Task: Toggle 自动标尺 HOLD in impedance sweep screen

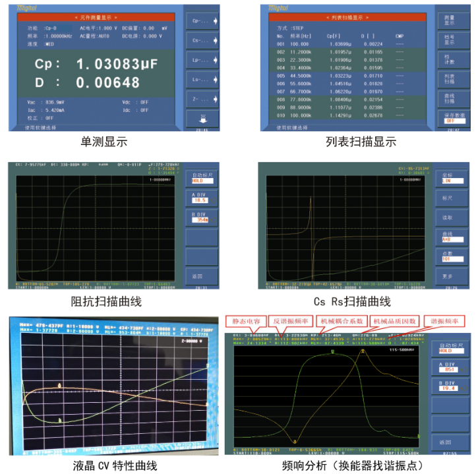Action: click(x=202, y=178)
